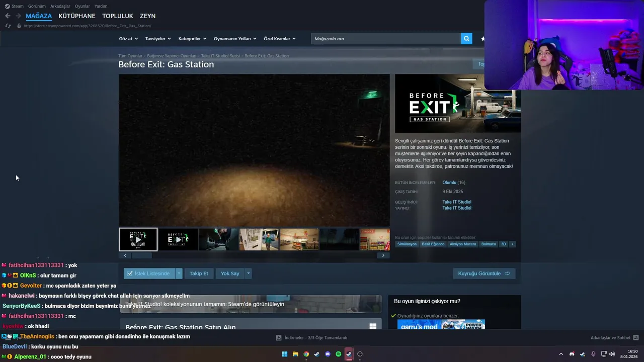
Task: Click the Takip Et button
Action: pos(199,274)
